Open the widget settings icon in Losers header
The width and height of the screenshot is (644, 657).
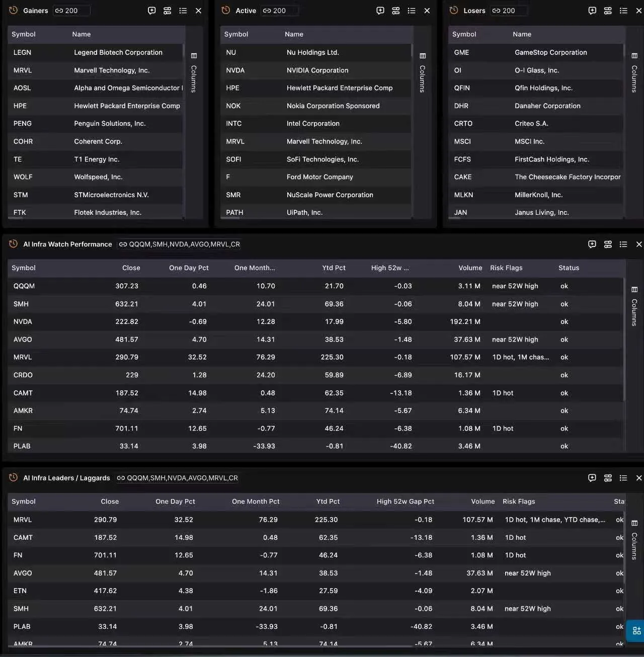pyautogui.click(x=608, y=11)
